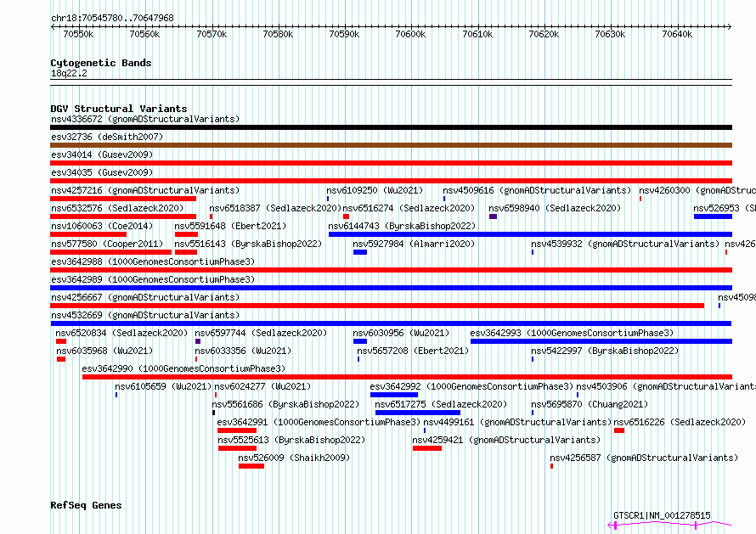Open nsv577580 (Cooper2011) variant

pos(107,244)
